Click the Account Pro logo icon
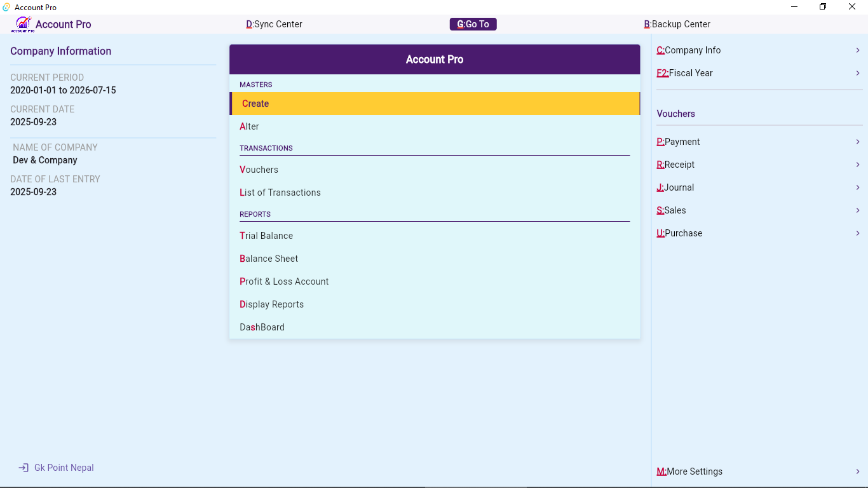The height and width of the screenshot is (488, 868). coord(23,24)
